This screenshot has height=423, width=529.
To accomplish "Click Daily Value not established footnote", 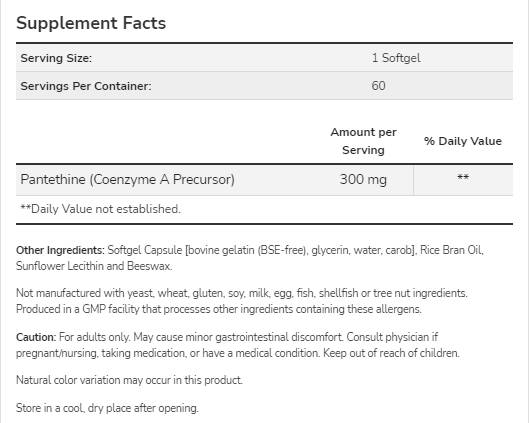I will pyautogui.click(x=101, y=209).
